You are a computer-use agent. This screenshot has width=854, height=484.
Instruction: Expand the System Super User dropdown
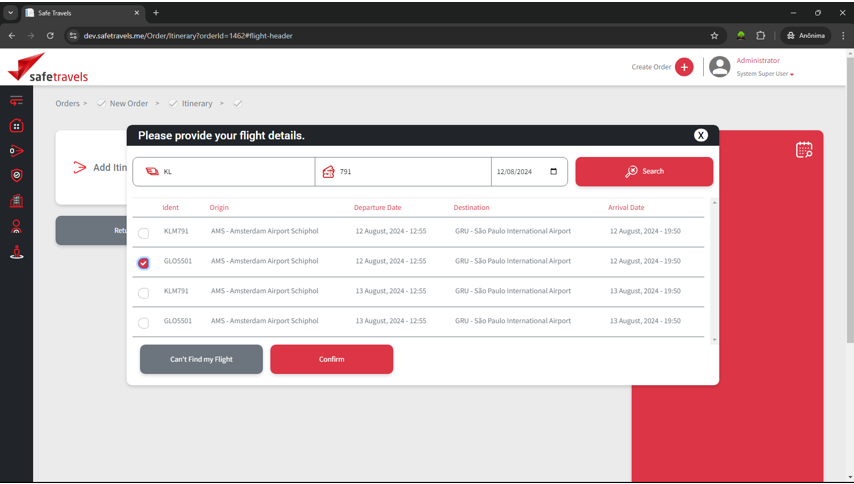(792, 74)
